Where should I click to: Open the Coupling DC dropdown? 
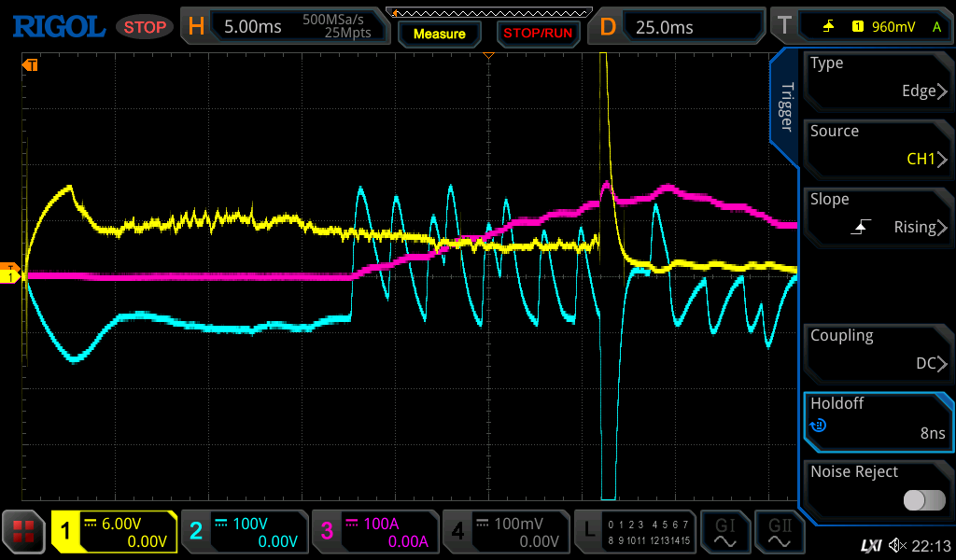point(878,350)
